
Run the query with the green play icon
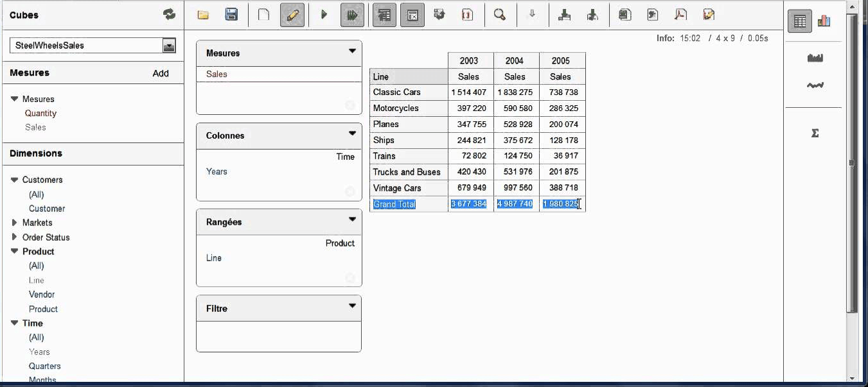(x=324, y=14)
